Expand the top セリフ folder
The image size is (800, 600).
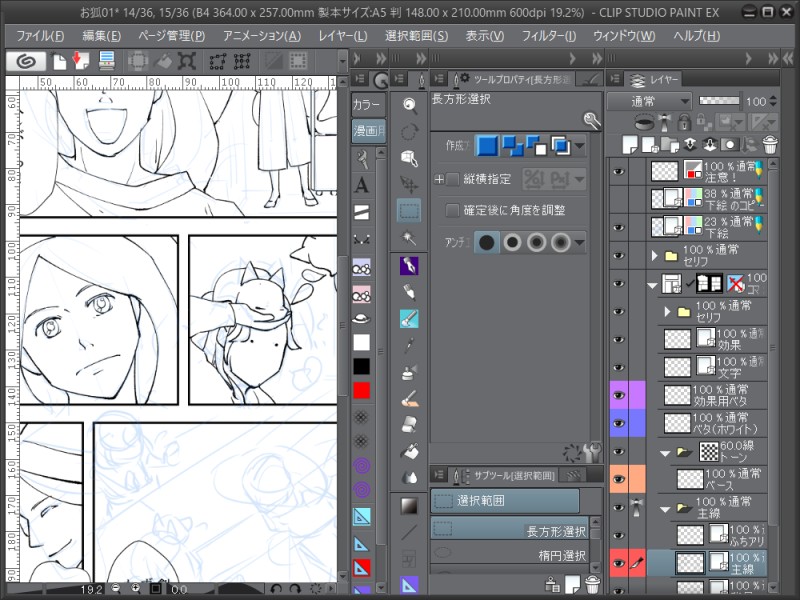coord(655,256)
